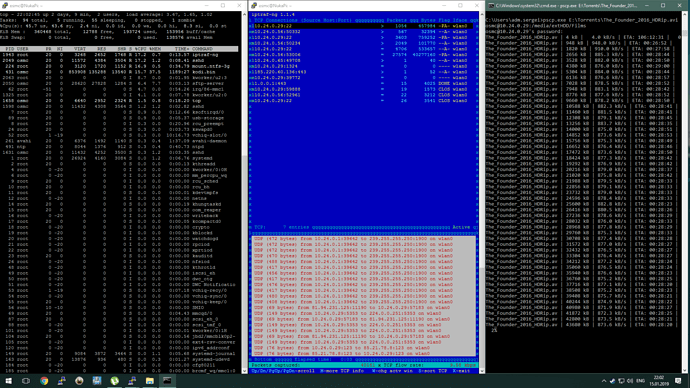Open File Explorer from the taskbar

150,381
